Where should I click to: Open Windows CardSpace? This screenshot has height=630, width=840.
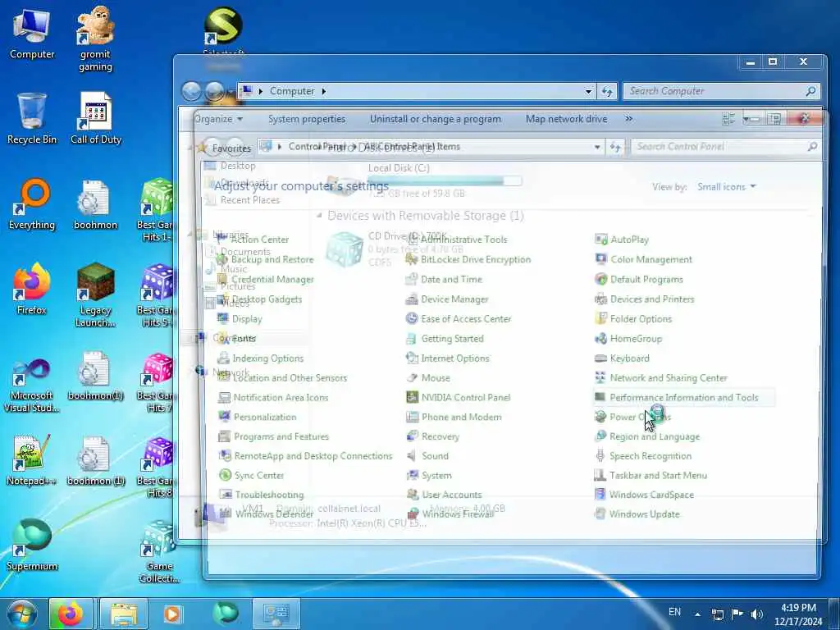644,495
